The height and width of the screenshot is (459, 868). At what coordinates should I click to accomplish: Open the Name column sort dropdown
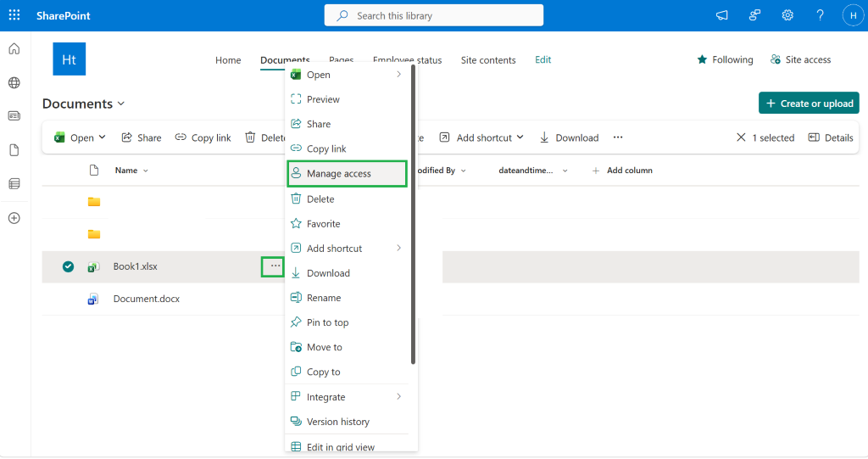click(x=146, y=171)
